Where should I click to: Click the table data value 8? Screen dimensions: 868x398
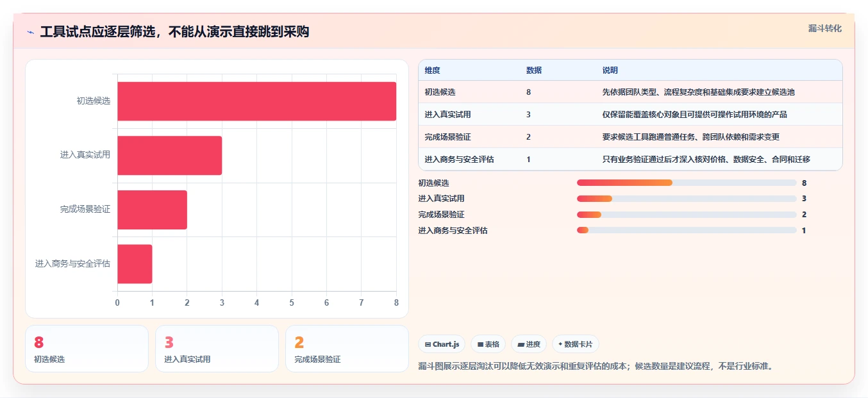click(x=528, y=92)
